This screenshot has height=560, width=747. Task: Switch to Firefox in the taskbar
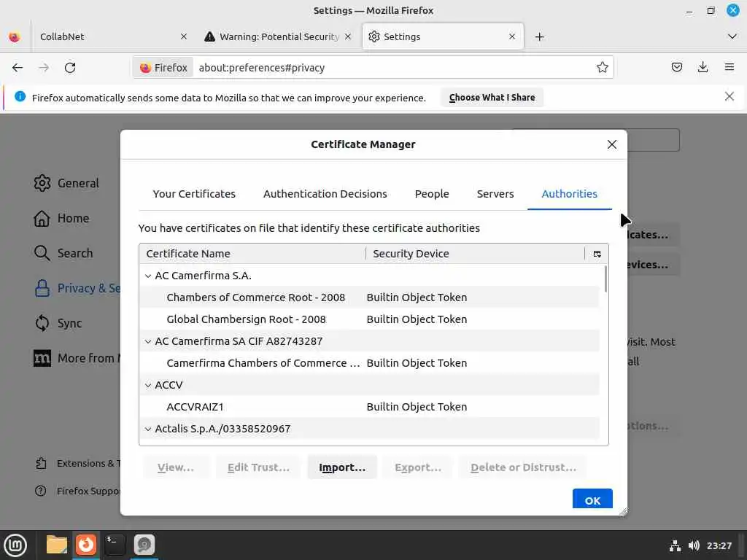coord(86,545)
